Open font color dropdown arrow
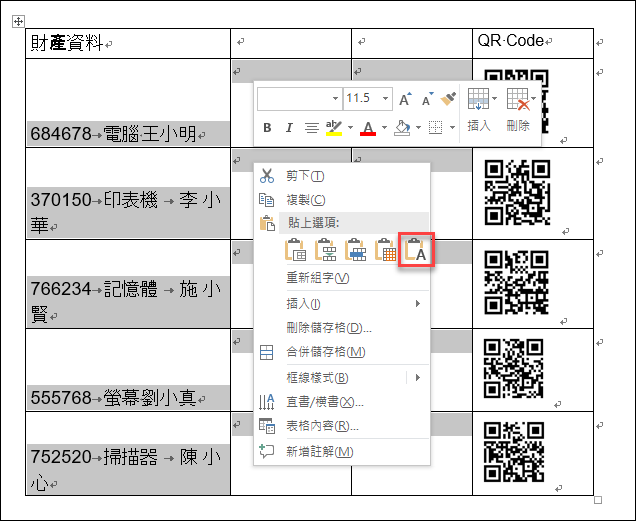 [x=384, y=128]
